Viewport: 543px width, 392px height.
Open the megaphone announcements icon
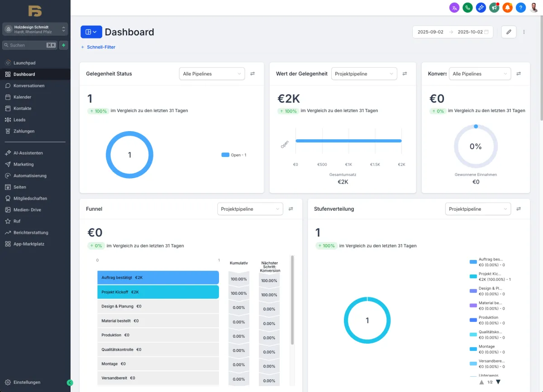tap(494, 8)
